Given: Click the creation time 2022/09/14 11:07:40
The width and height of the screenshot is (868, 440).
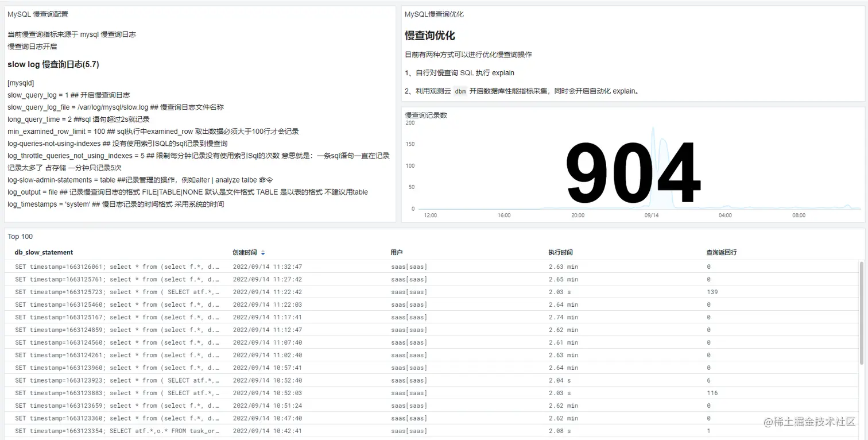Looking at the screenshot, I should (267, 342).
